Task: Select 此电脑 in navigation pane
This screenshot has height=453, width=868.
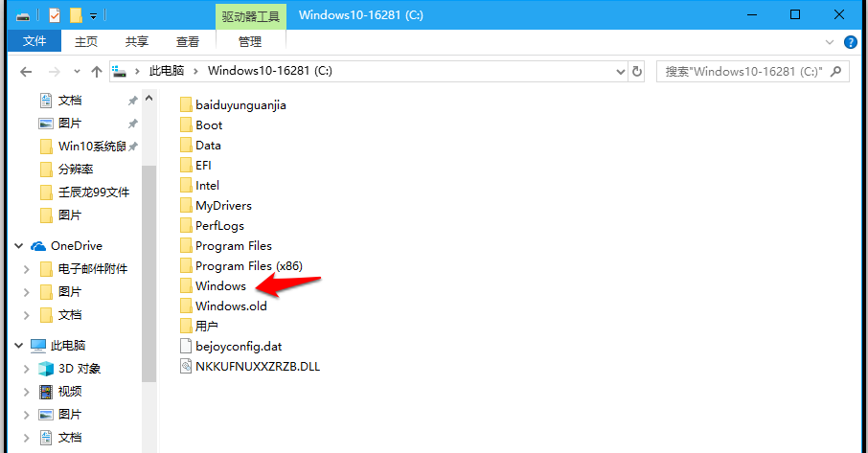Action: (67, 345)
